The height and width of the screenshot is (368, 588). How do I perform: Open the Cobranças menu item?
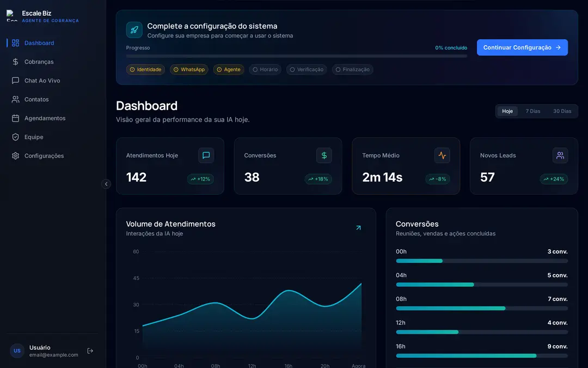(53, 62)
